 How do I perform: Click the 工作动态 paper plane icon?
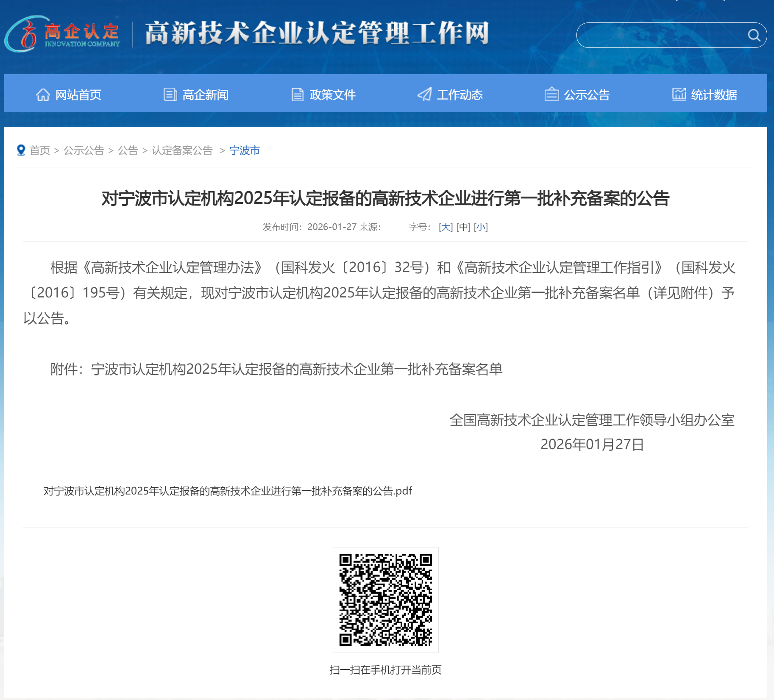(424, 94)
